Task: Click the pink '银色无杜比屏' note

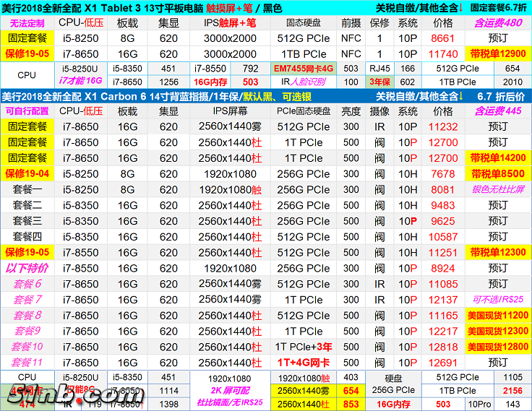Action: click(x=498, y=189)
